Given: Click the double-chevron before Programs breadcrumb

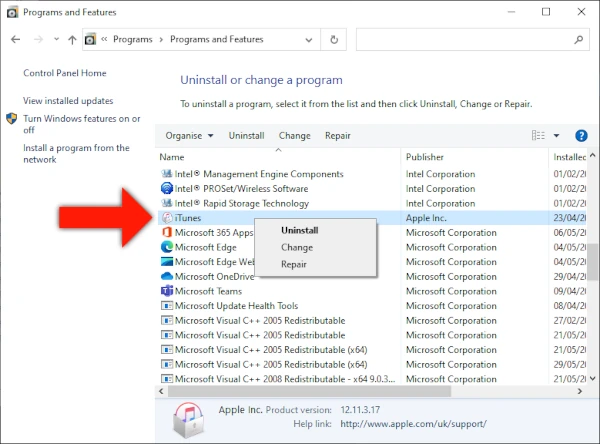Looking at the screenshot, I should click(104, 39).
